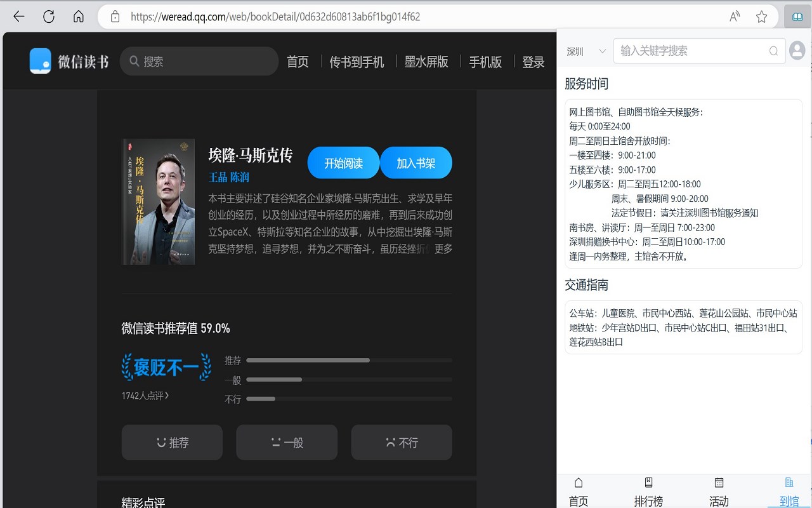The width and height of the screenshot is (812, 508).
Task: Click the 活动 calendar icon in the bottom bar
Action: (719, 483)
